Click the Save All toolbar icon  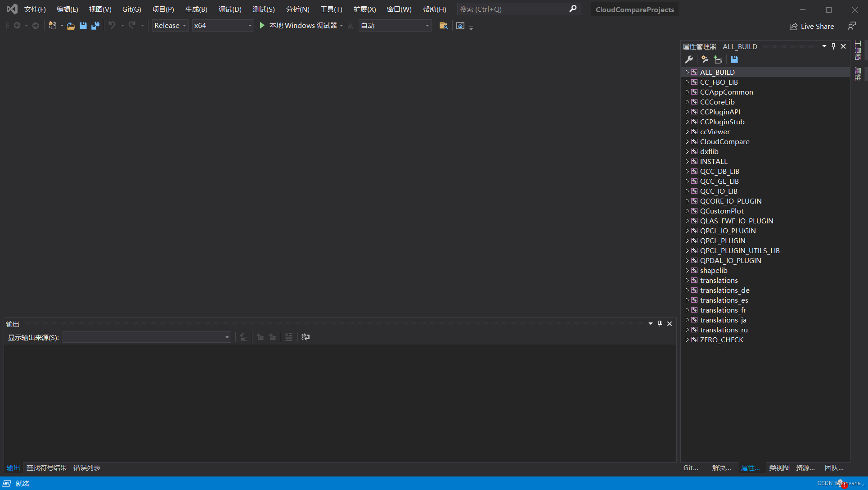coord(95,26)
